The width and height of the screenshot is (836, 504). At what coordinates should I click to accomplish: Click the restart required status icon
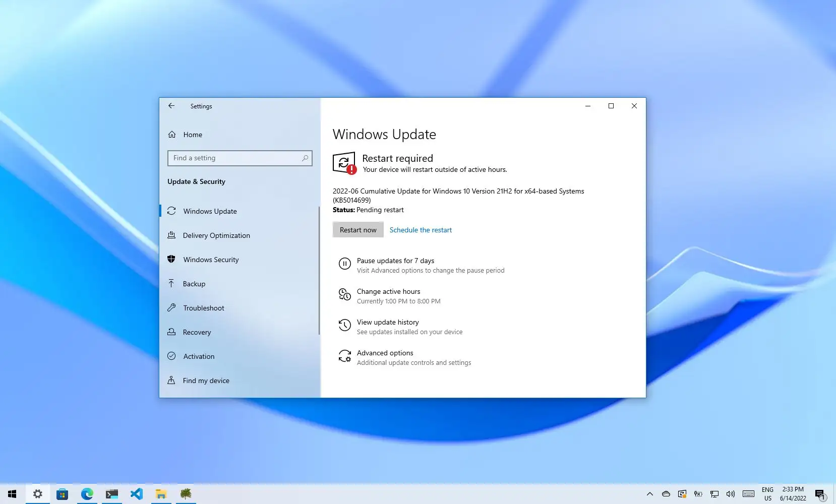coord(344,163)
